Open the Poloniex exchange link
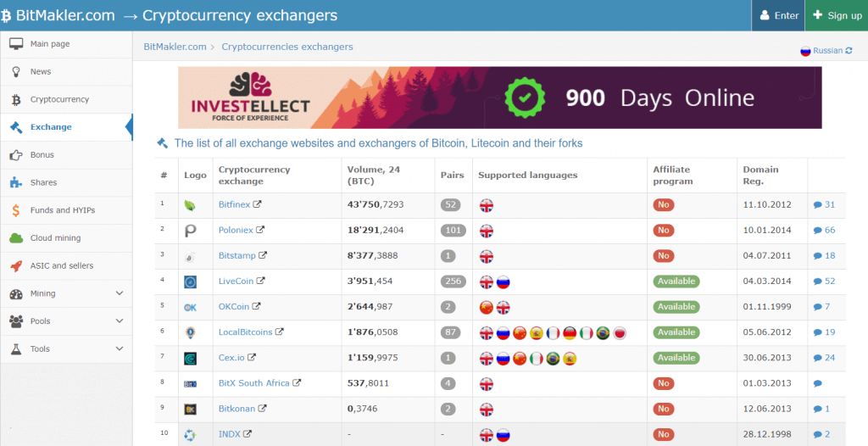The image size is (868, 446). point(236,230)
